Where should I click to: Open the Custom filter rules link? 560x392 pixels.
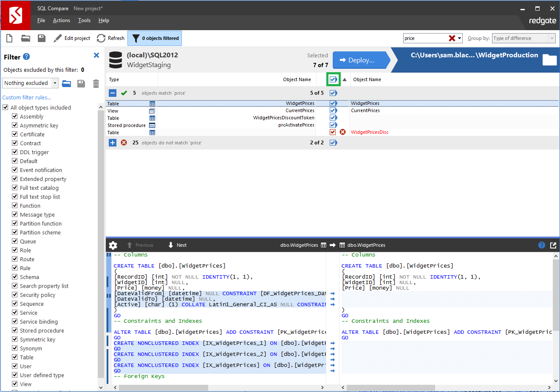[27, 97]
